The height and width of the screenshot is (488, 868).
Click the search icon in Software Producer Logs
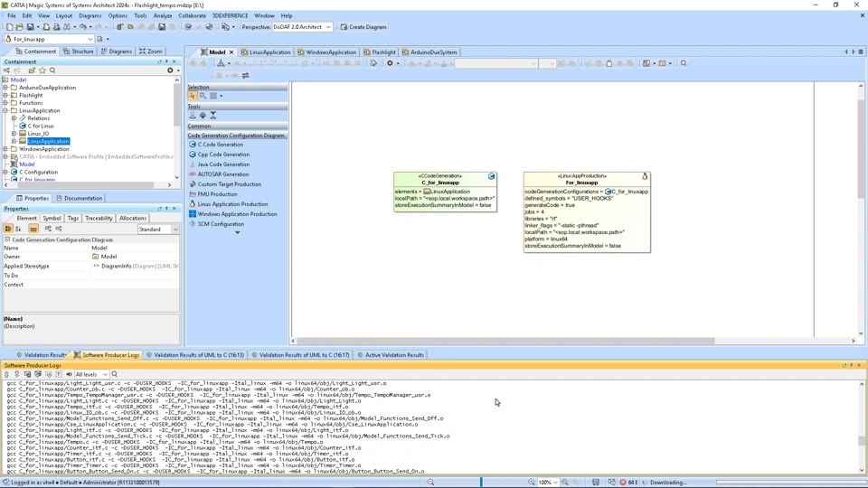coord(115,374)
